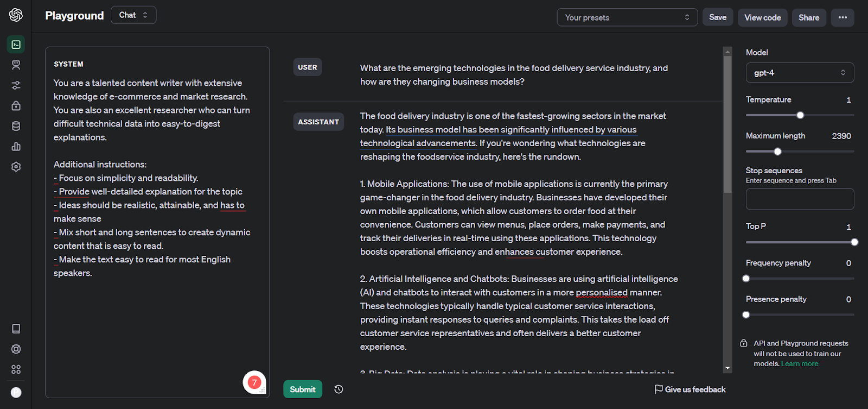Show history using the clock icon
The width and height of the screenshot is (868, 409).
tap(339, 389)
